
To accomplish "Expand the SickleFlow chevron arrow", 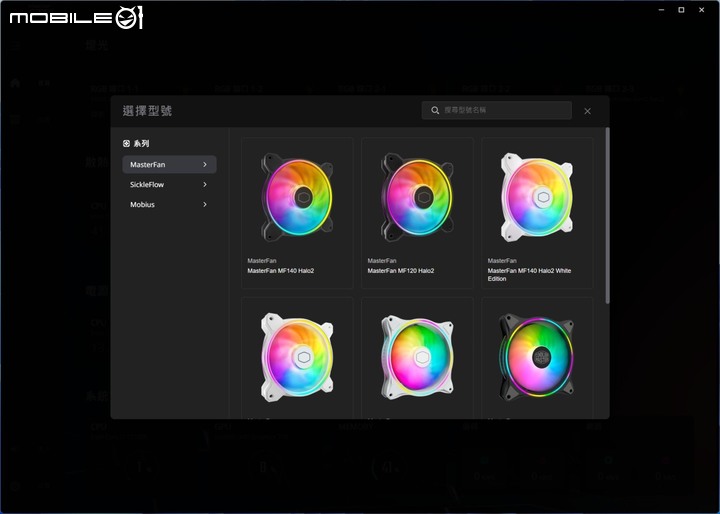I will (x=205, y=185).
